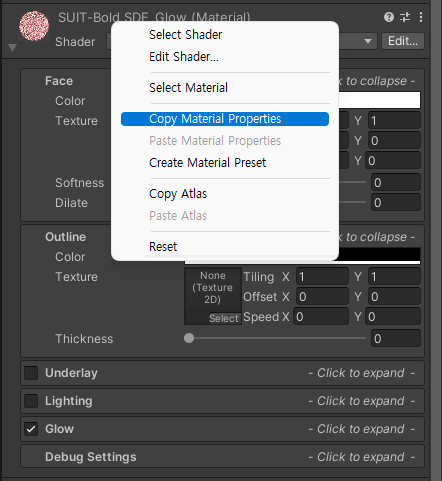Click the Outline Offset Y field
This screenshot has height=481, width=442.
coord(394,297)
